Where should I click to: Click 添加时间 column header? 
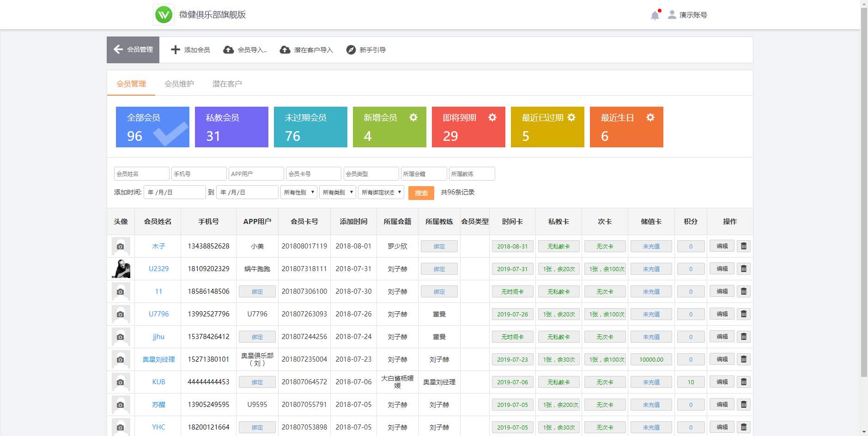pos(353,222)
